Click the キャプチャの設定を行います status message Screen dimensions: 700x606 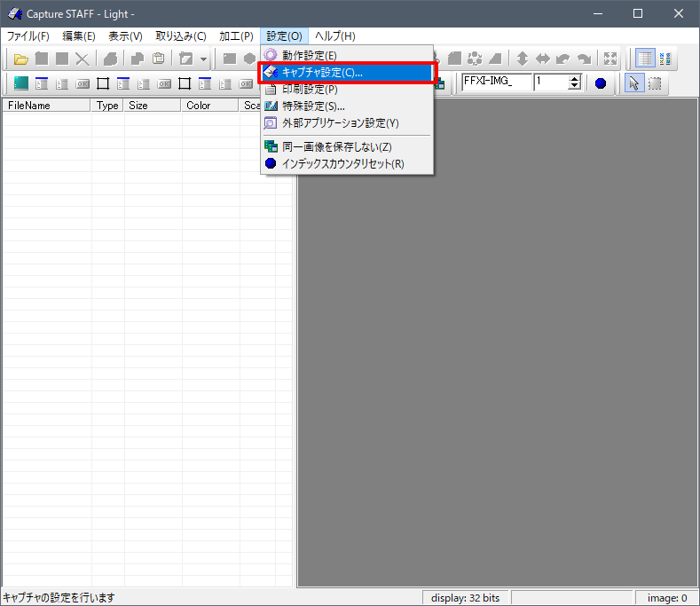59,597
